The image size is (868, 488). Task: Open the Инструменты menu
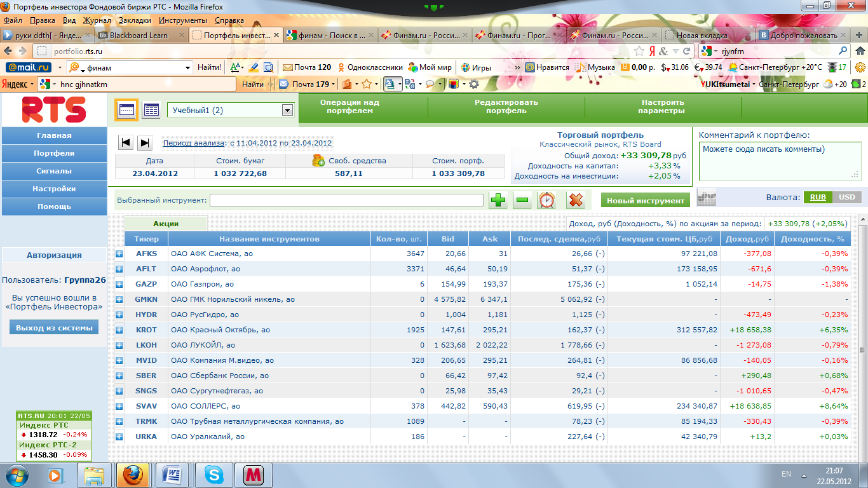pos(182,20)
